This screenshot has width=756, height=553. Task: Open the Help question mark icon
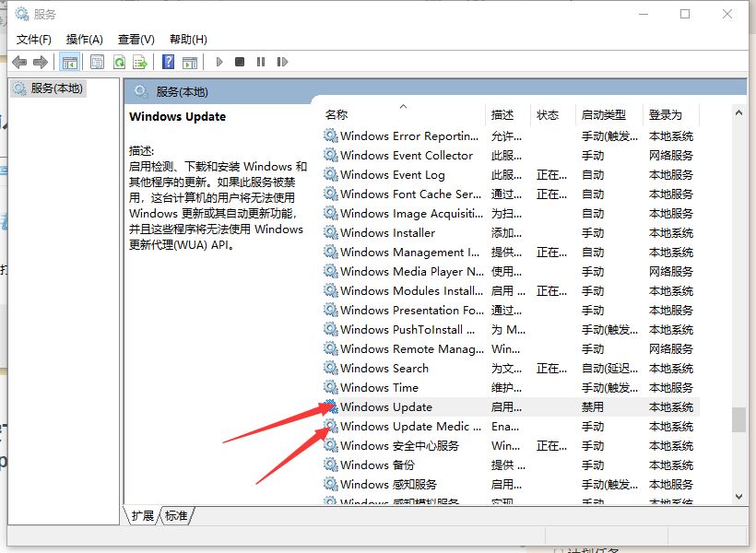[169, 62]
